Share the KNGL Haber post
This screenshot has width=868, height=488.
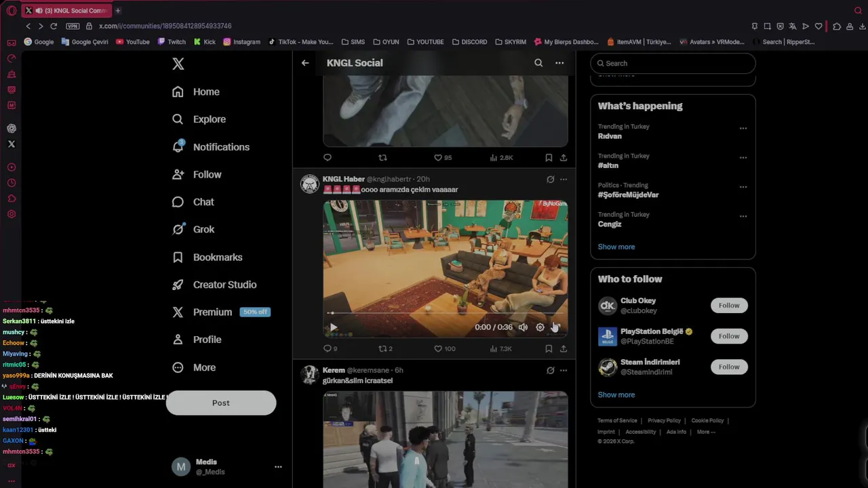point(564,348)
